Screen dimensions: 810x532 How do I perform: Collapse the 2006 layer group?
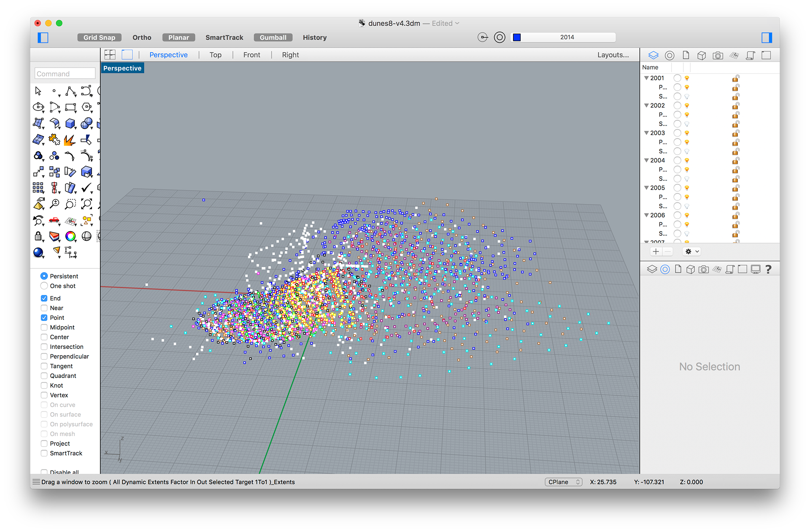pos(646,215)
